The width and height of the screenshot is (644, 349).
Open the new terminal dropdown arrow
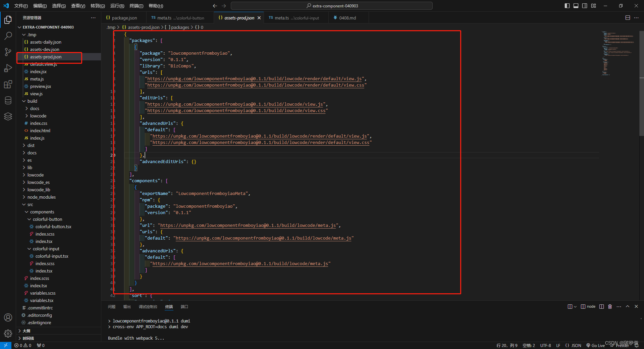575,306
